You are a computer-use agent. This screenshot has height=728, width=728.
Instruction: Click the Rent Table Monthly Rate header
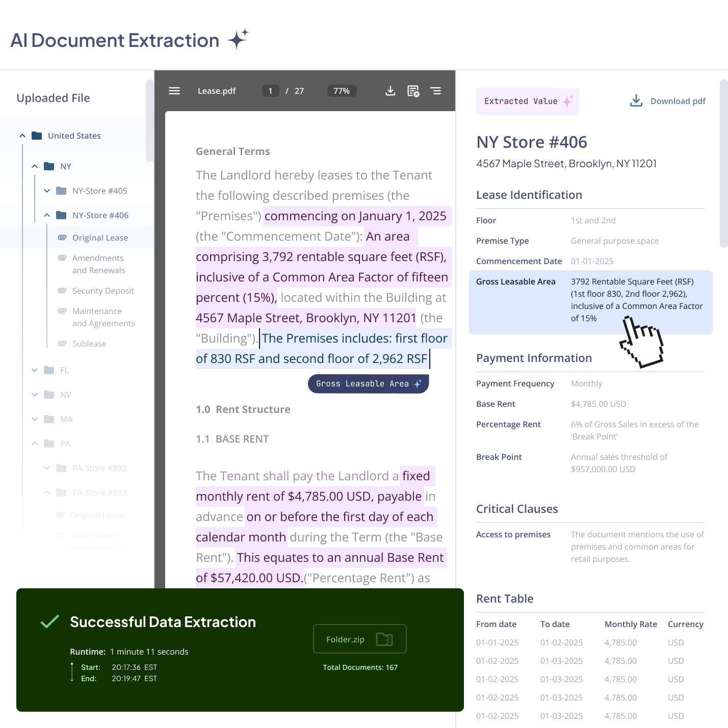[x=631, y=624]
